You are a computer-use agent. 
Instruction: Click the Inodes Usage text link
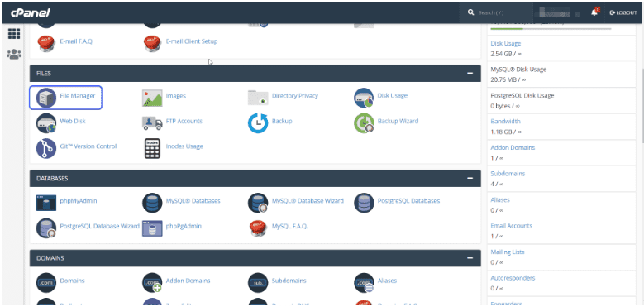[184, 146]
